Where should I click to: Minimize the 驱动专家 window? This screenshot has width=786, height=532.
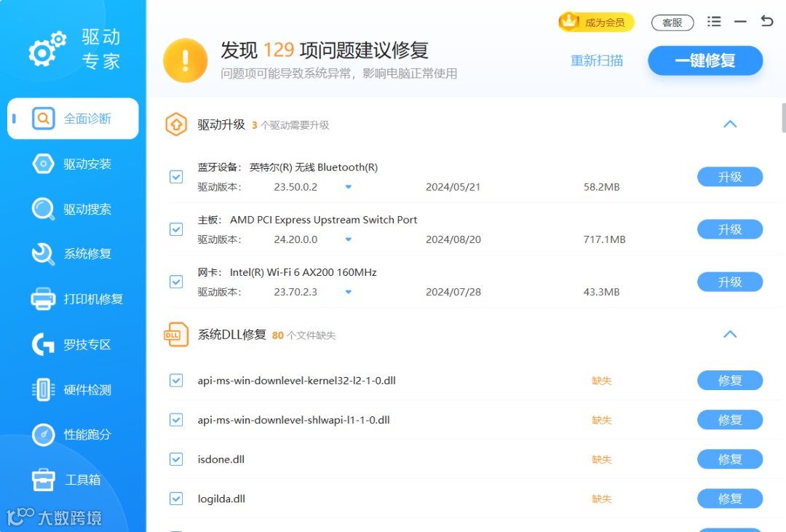740,22
